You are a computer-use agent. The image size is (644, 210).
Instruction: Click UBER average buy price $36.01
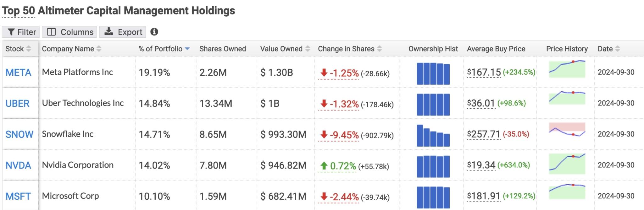481,103
